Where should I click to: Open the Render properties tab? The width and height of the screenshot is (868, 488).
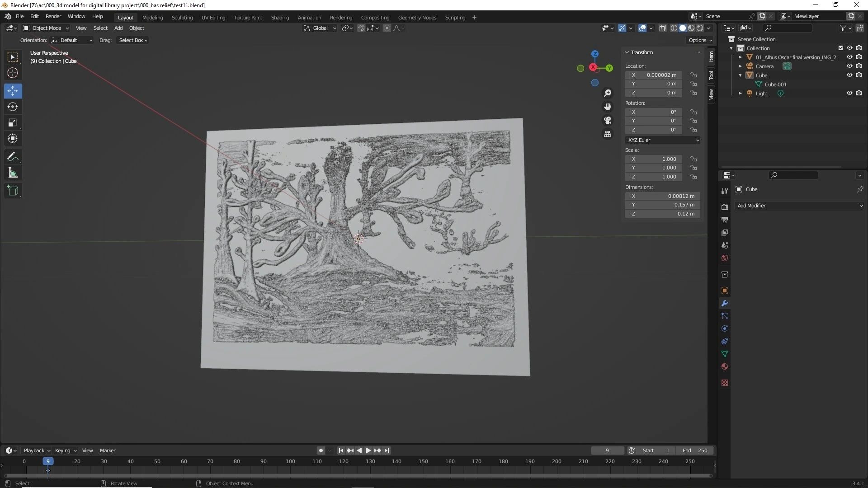click(x=725, y=207)
